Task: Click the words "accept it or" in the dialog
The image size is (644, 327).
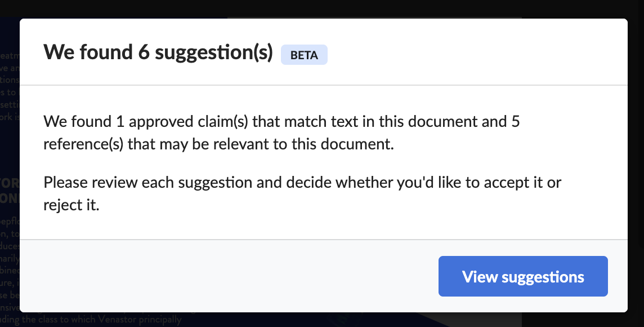Action: click(x=522, y=182)
